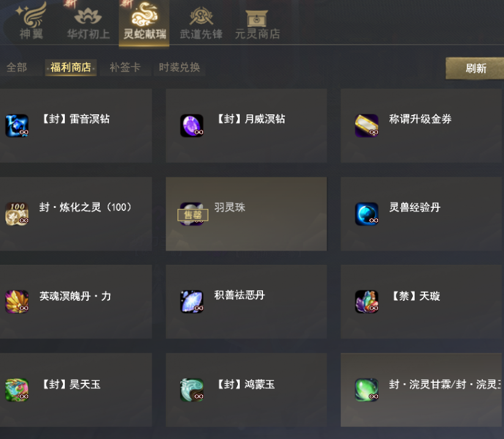Click the 英魂溟魄丹·力 item icon
Screen dimensions: 504x439
17,302
